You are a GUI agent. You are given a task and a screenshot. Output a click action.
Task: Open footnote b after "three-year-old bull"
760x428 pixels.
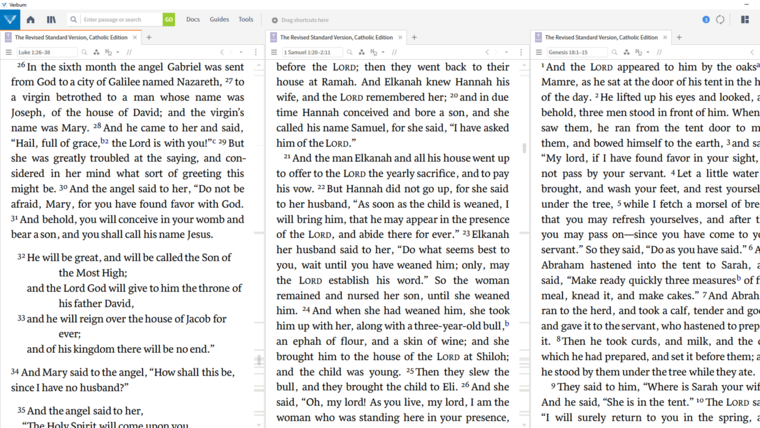tap(507, 323)
